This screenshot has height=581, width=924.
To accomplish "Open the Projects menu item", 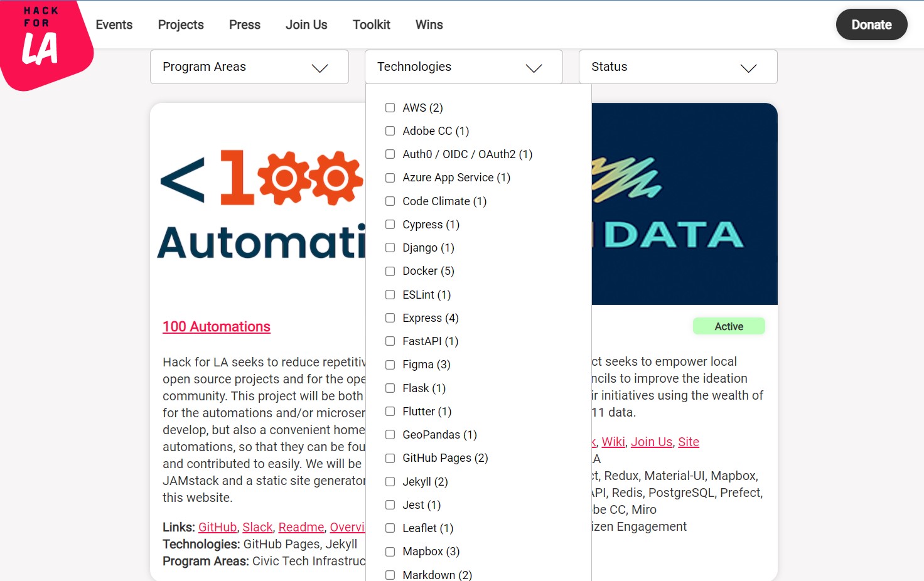I will tap(181, 24).
